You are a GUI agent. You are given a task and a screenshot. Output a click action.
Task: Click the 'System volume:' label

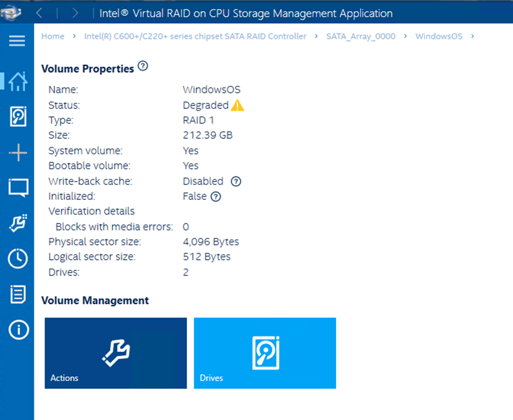point(85,151)
